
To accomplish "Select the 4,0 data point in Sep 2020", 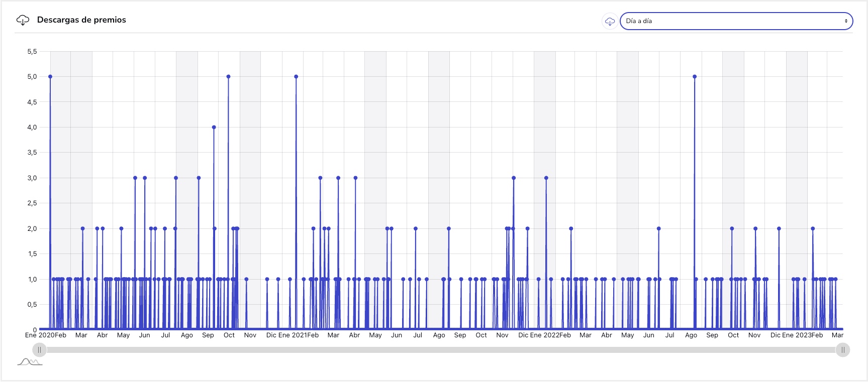I will coord(214,128).
